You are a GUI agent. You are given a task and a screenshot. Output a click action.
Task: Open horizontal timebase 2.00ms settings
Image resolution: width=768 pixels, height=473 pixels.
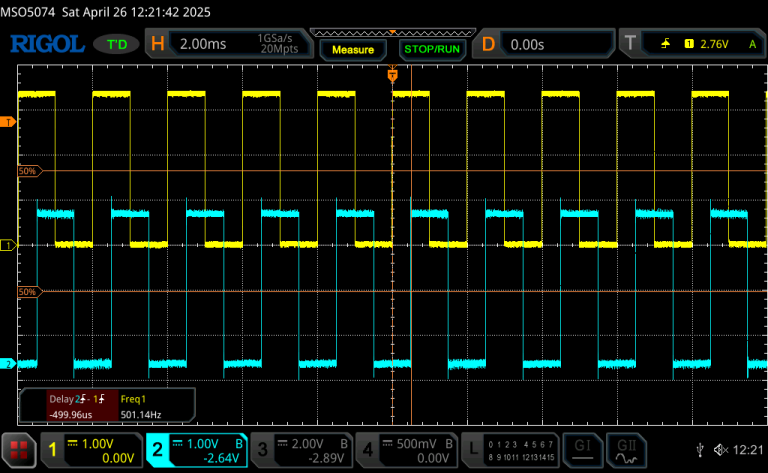229,45
